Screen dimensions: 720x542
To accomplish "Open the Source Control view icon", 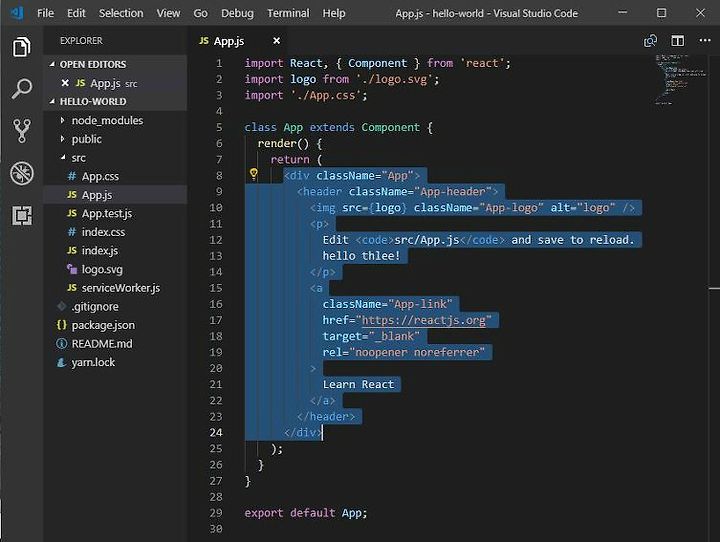I will coord(22,131).
